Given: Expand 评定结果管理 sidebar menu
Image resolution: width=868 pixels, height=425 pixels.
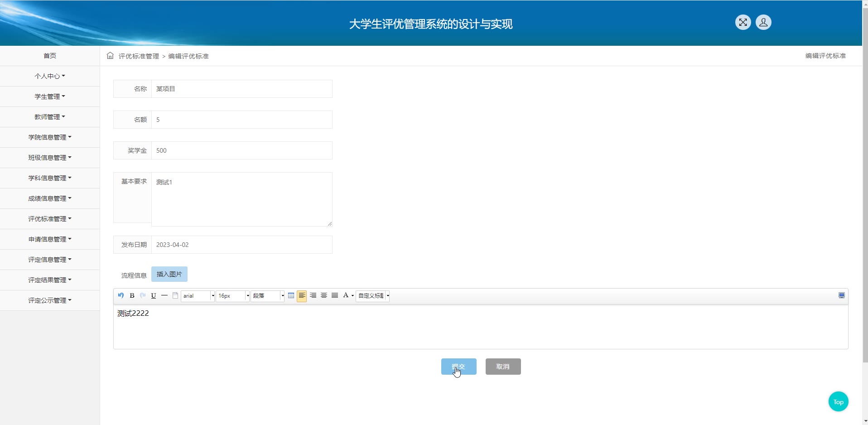Looking at the screenshot, I should coord(50,280).
